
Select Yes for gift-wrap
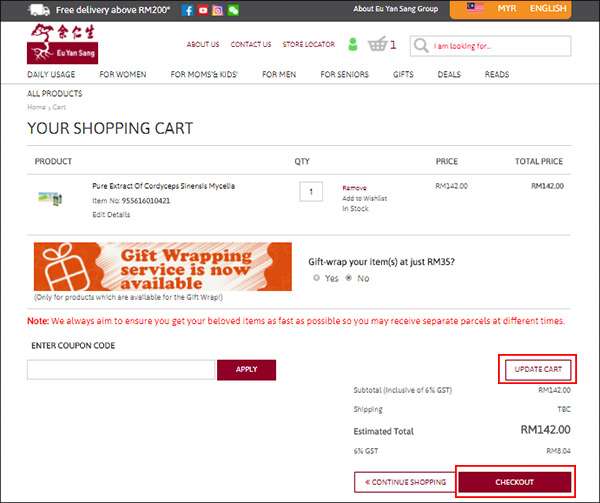pos(316,278)
